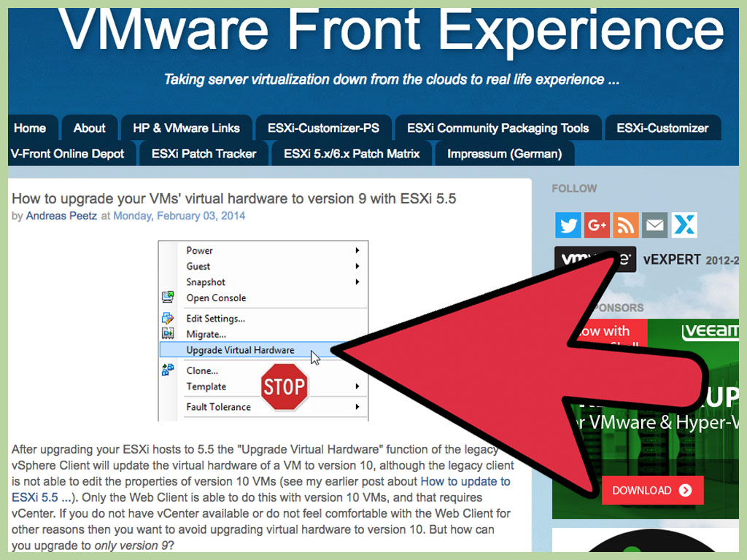
Task: Open the ESXi Patch Tracker tab
Action: (204, 153)
